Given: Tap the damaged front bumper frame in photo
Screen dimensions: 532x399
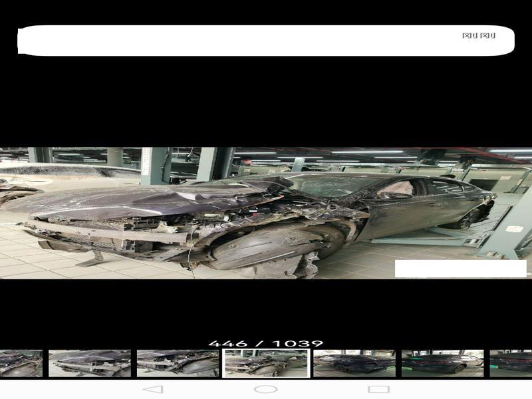Looking at the screenshot, I should click(100, 236).
